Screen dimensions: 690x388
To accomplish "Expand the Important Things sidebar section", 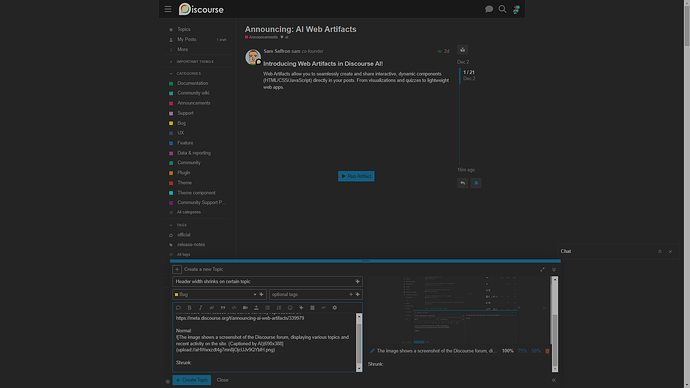I will [x=191, y=62].
